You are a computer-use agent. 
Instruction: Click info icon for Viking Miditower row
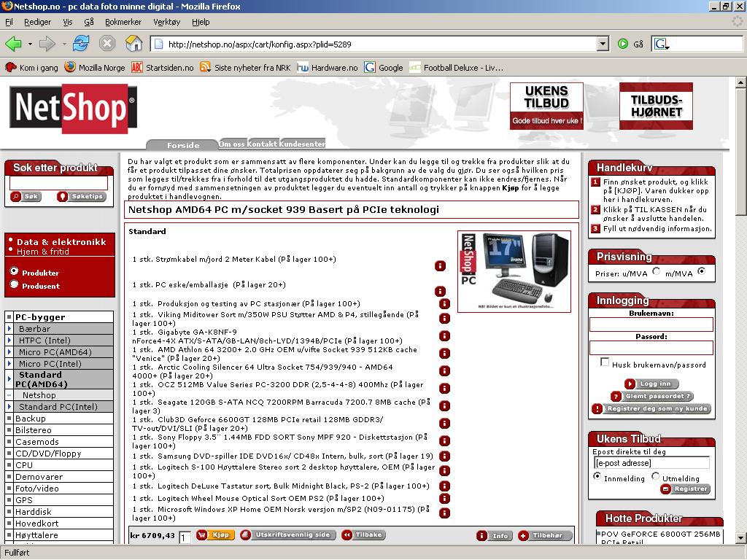[x=444, y=319]
